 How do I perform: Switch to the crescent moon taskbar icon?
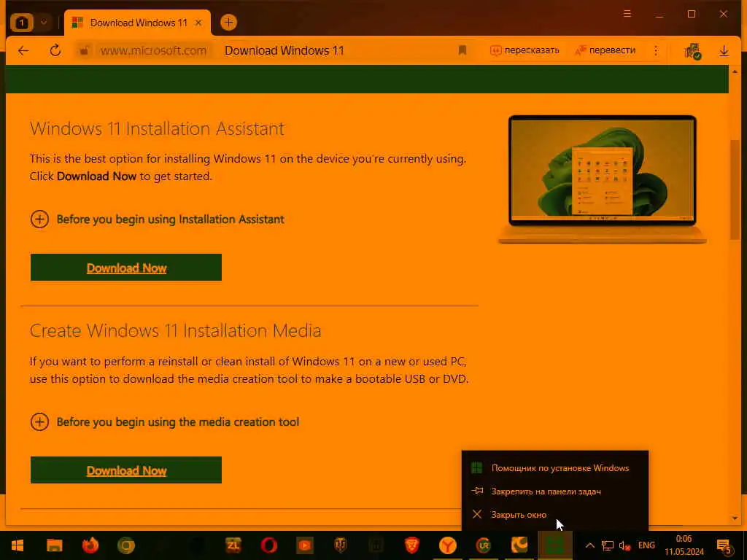(519, 545)
